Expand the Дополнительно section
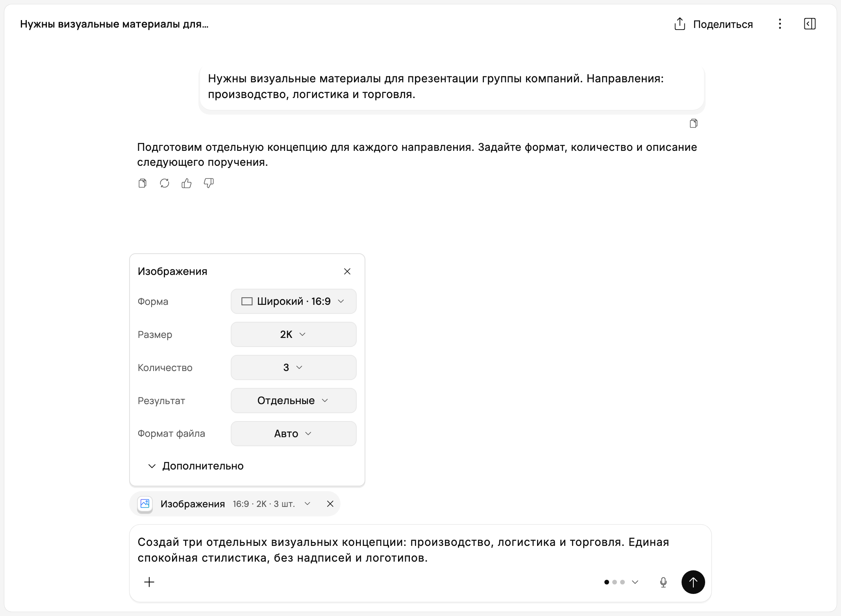This screenshot has width=841, height=616. (196, 466)
